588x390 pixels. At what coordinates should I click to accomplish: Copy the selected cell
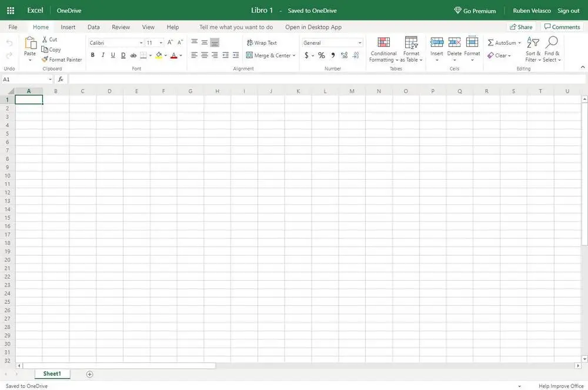51,49
